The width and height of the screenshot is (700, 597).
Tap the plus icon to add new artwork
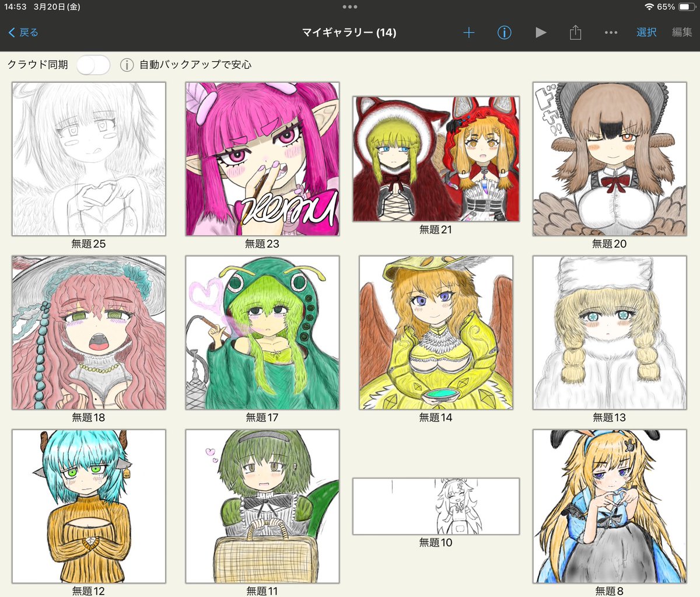468,33
